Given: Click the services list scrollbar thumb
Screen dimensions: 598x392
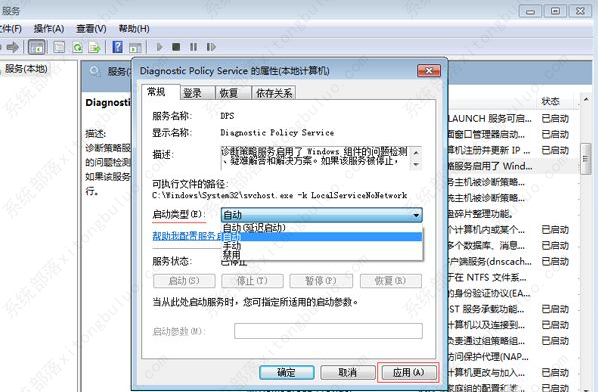Looking at the screenshot, I should (x=585, y=159).
